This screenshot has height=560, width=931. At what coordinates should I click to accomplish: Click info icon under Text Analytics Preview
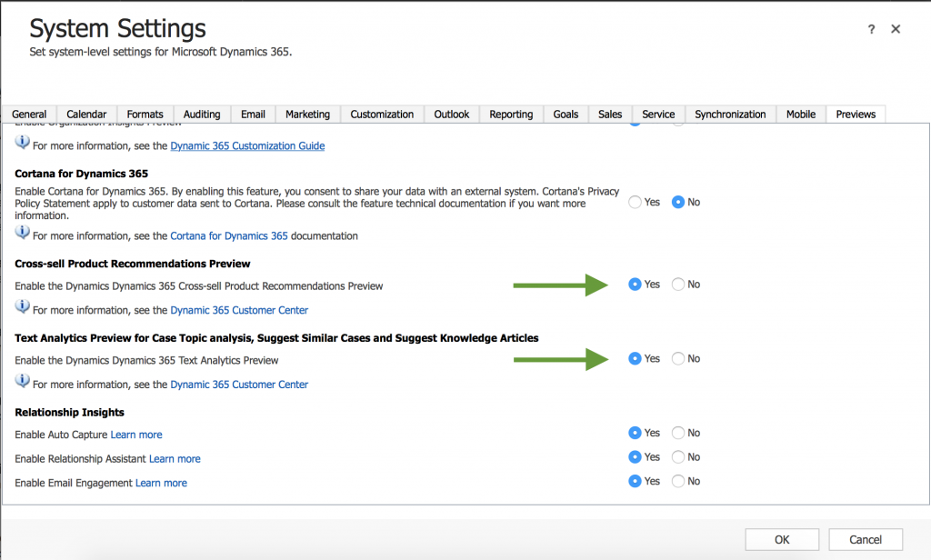(x=23, y=384)
